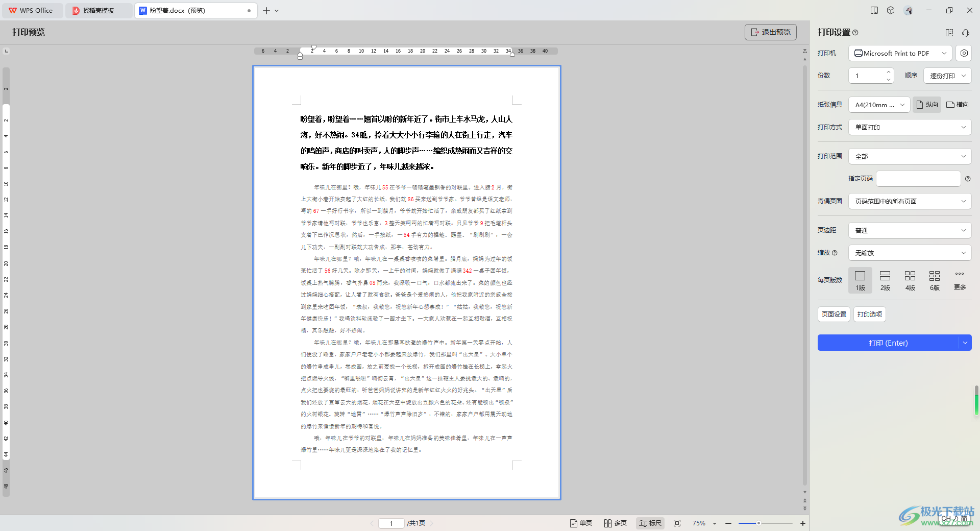Click the headset support icon
980x531 pixels.
[966, 33]
